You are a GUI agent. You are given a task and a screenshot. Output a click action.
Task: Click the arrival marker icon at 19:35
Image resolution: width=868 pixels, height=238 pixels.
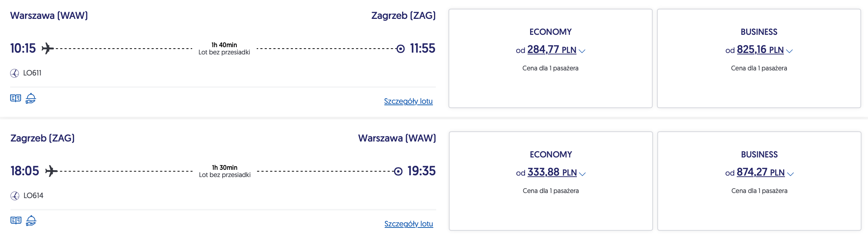pos(398,171)
